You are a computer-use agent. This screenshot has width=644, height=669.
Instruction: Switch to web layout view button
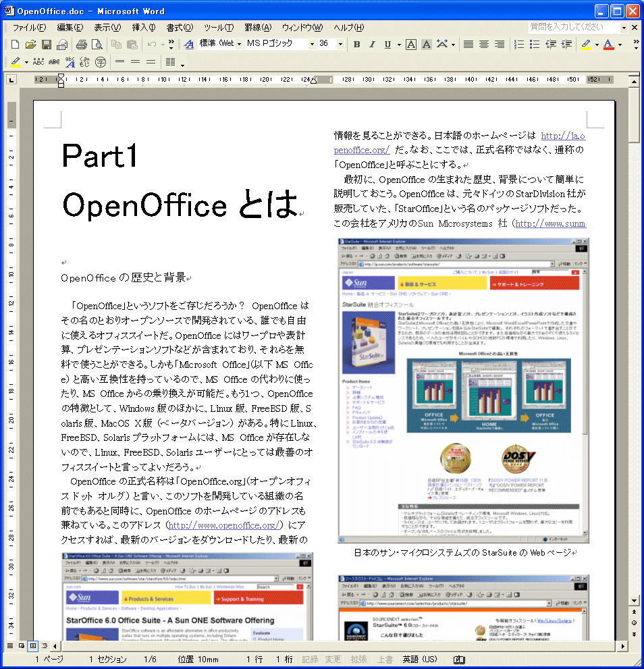tap(22, 646)
